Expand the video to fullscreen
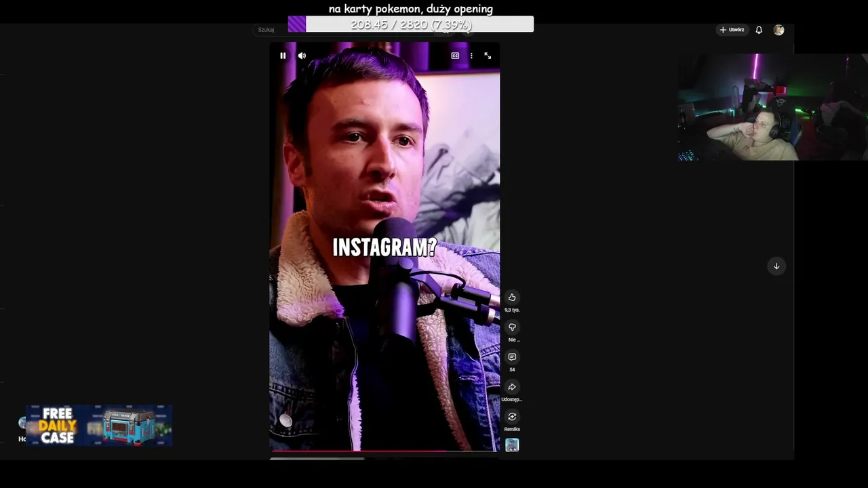Screen dimensions: 868x488 488,56
